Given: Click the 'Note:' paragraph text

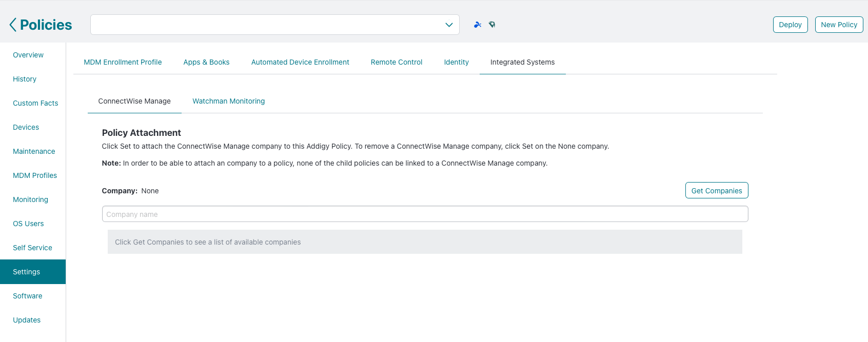Looking at the screenshot, I should tap(325, 163).
